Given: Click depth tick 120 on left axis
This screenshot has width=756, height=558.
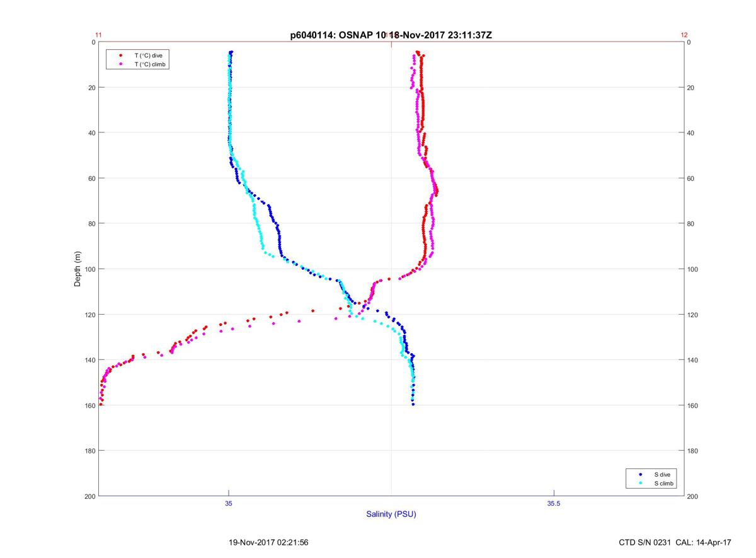Looking at the screenshot, I should pos(89,315).
